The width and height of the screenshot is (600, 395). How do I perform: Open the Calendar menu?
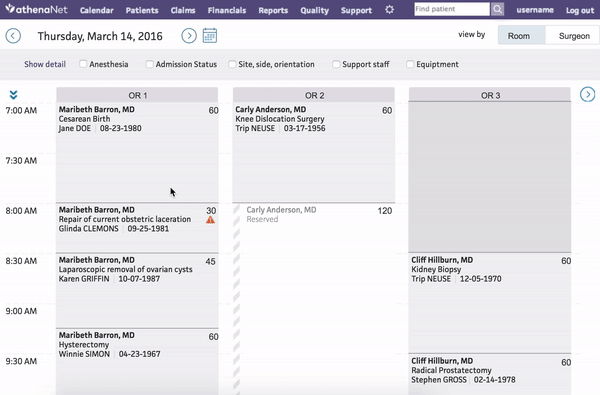tap(97, 10)
